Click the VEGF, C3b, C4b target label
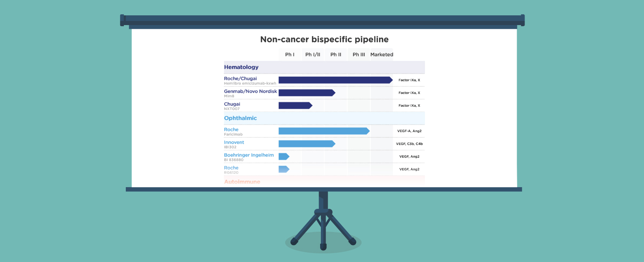The image size is (644, 262). click(x=409, y=144)
